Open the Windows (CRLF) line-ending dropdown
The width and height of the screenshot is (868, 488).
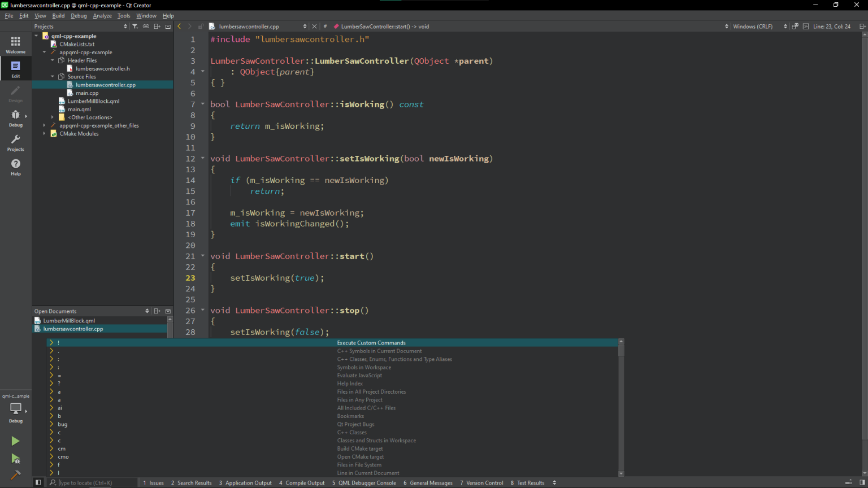(754, 26)
